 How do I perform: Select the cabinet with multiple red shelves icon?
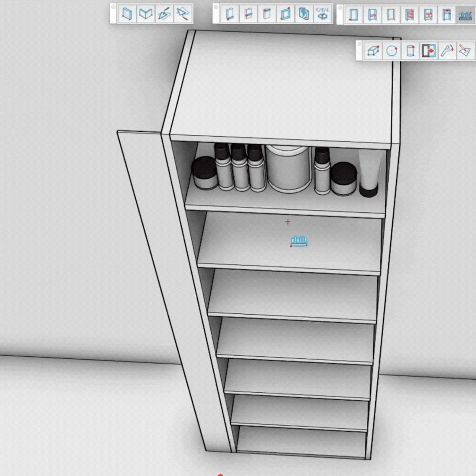click(409, 15)
